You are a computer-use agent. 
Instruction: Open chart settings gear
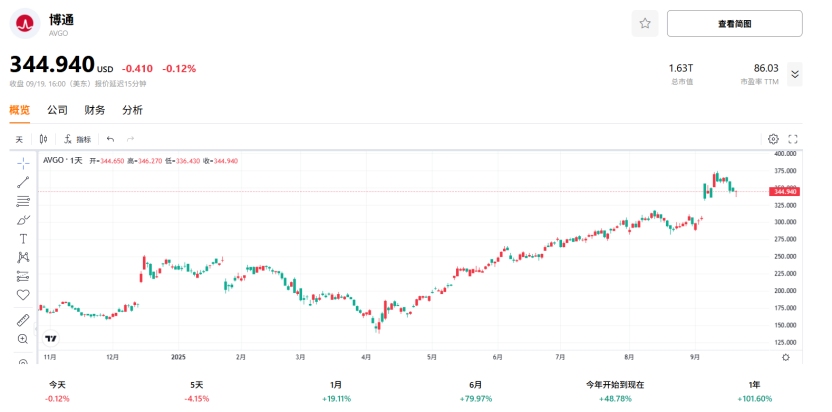coord(773,139)
